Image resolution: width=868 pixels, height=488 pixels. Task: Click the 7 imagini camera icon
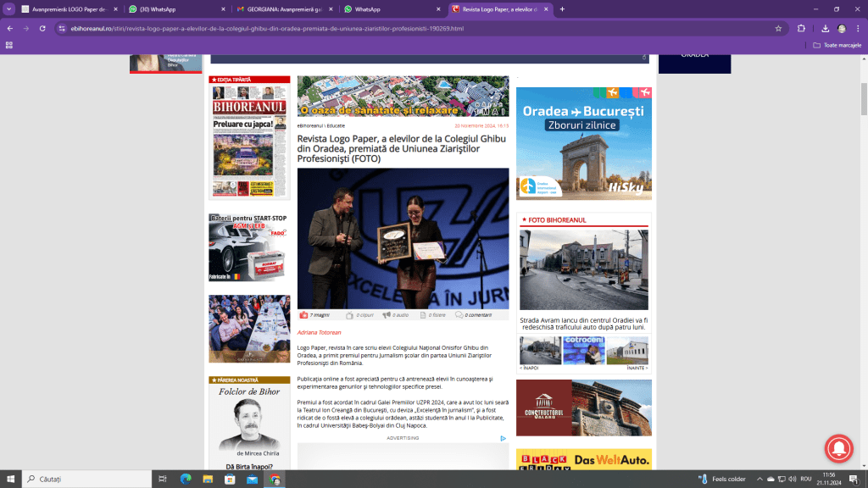(303, 315)
